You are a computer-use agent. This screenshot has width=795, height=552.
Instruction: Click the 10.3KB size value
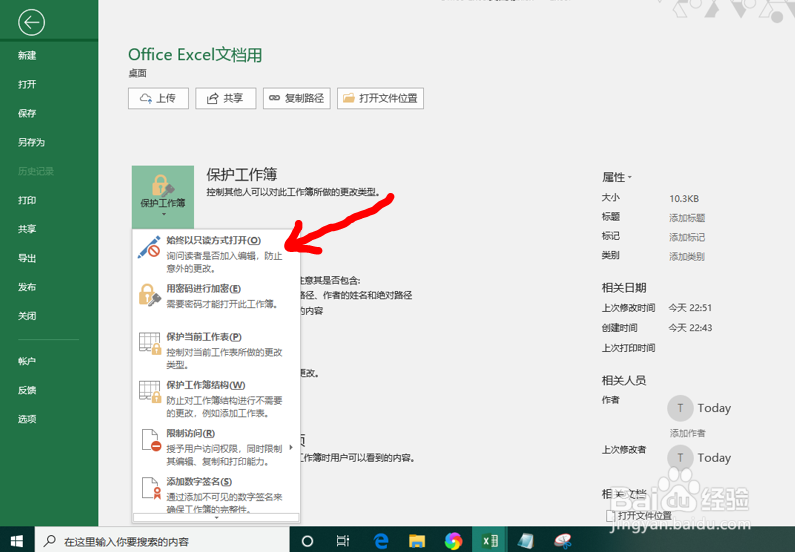click(684, 199)
